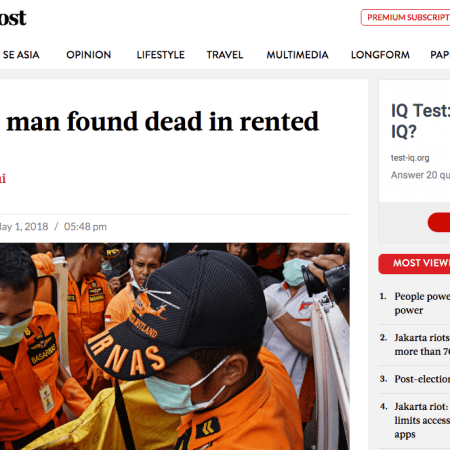Visit the test-iq.org ad link
The width and height of the screenshot is (450, 450).
tap(410, 158)
